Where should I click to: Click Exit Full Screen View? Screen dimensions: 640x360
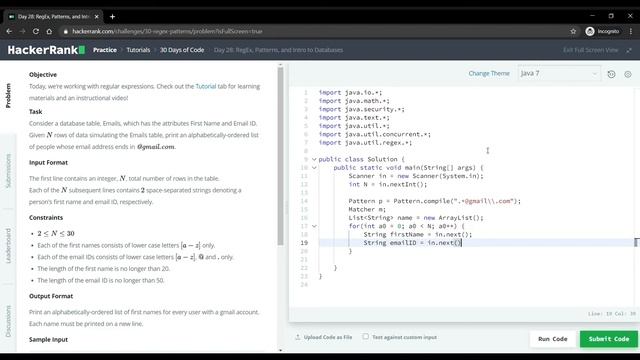(x=591, y=50)
